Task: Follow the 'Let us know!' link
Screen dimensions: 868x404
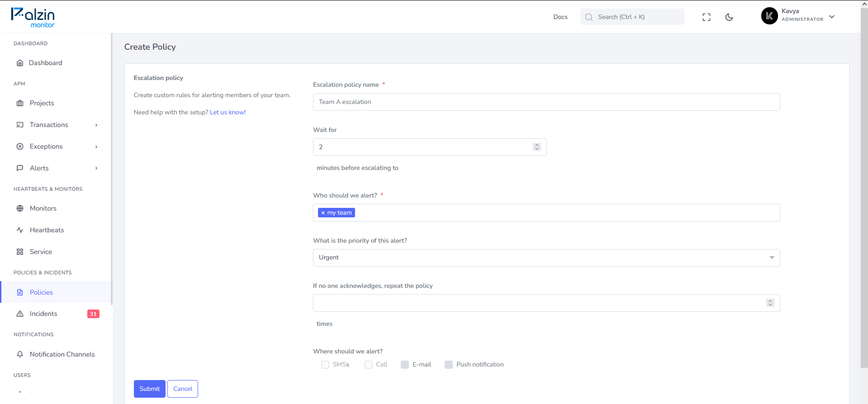Action: 228,112
